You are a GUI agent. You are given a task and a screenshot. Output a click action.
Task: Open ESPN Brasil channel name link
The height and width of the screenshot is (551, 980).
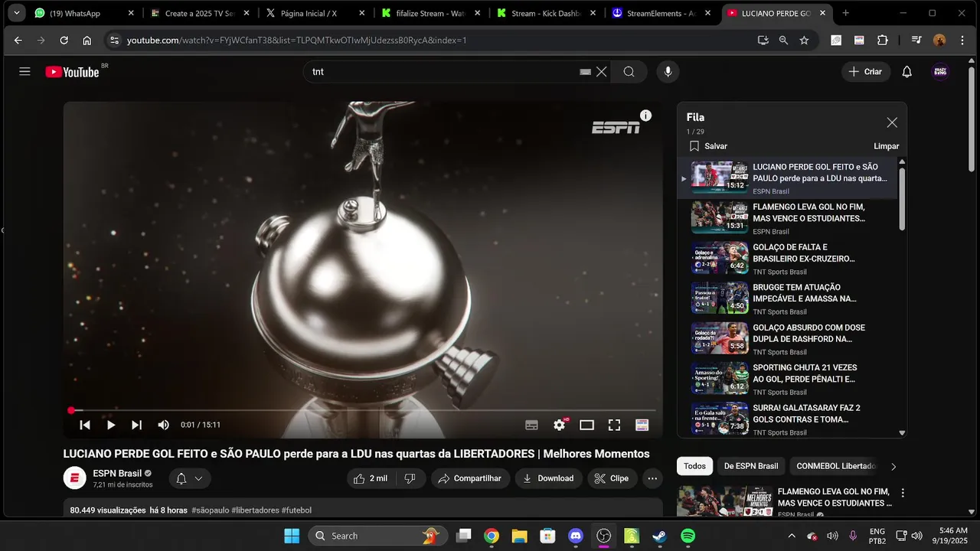117,473
